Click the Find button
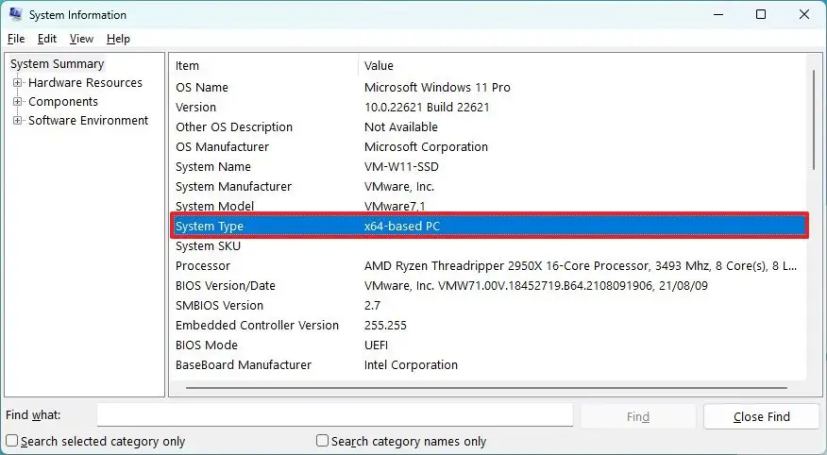Screen dimensions: 827x455 [638, 417]
